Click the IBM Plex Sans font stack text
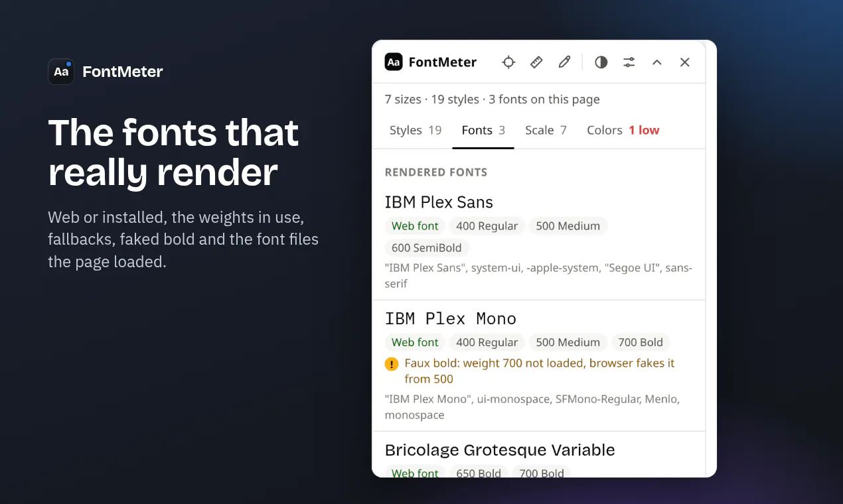The width and height of the screenshot is (843, 504). (538, 276)
